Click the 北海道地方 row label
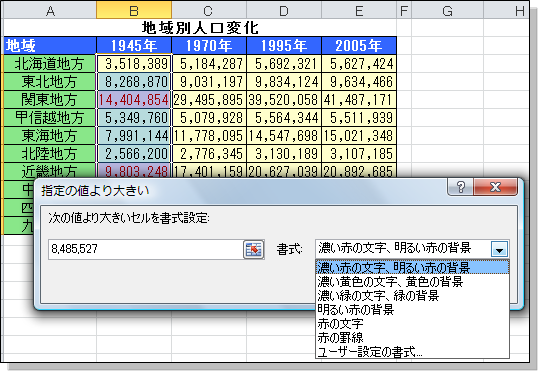The image size is (538, 371). (50, 63)
